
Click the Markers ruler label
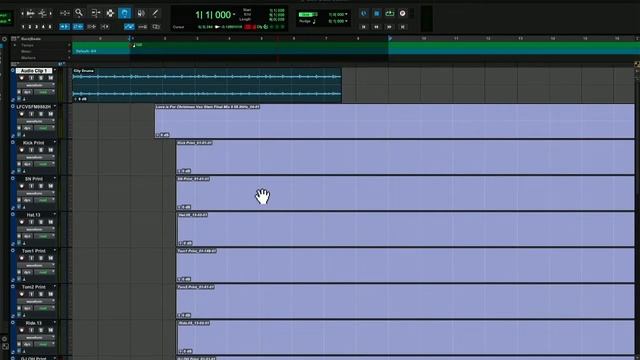pos(29,58)
